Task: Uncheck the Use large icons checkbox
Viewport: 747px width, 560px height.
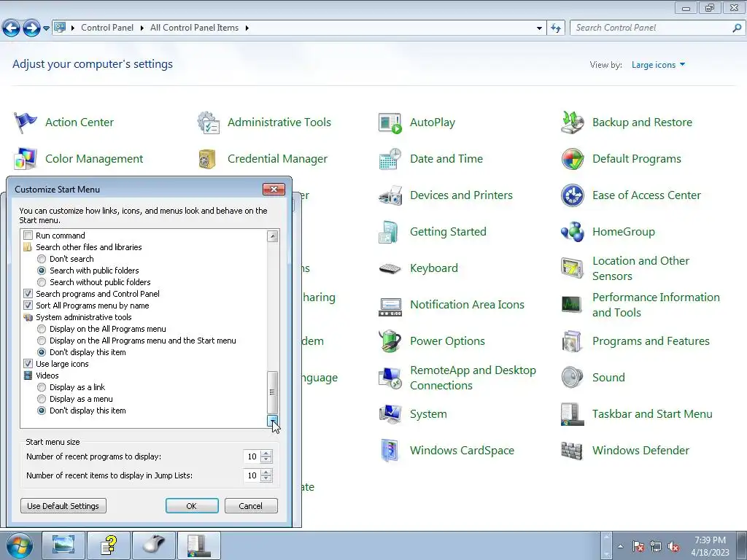Action: pos(28,364)
